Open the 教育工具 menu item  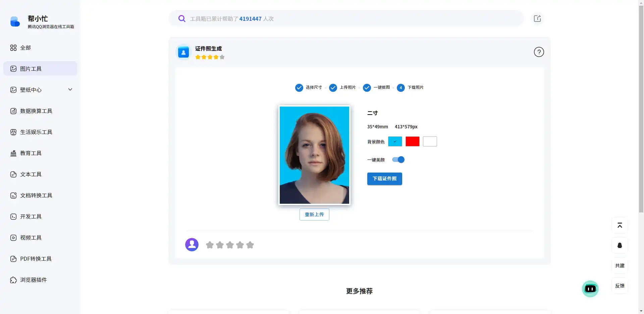point(40,153)
